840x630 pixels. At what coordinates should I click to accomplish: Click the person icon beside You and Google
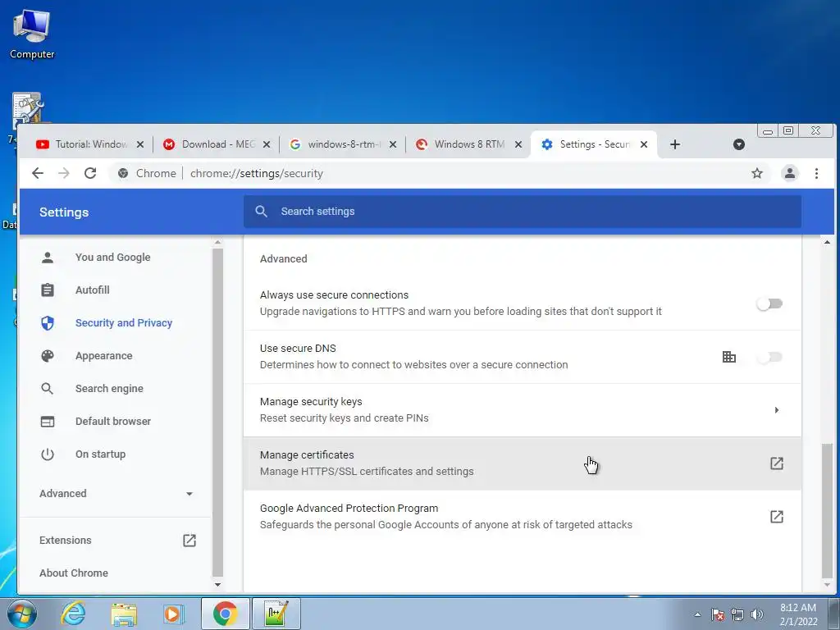pos(47,257)
